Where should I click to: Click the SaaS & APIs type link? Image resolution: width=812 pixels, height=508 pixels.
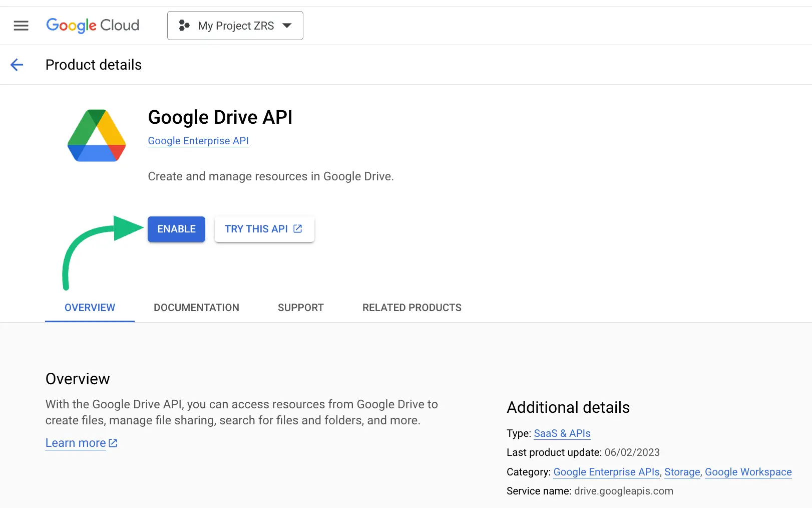tap(562, 433)
